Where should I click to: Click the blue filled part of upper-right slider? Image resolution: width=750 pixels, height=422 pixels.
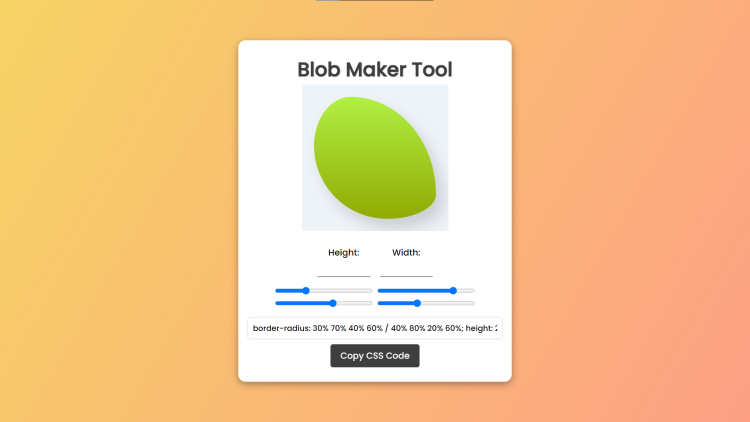click(414, 291)
